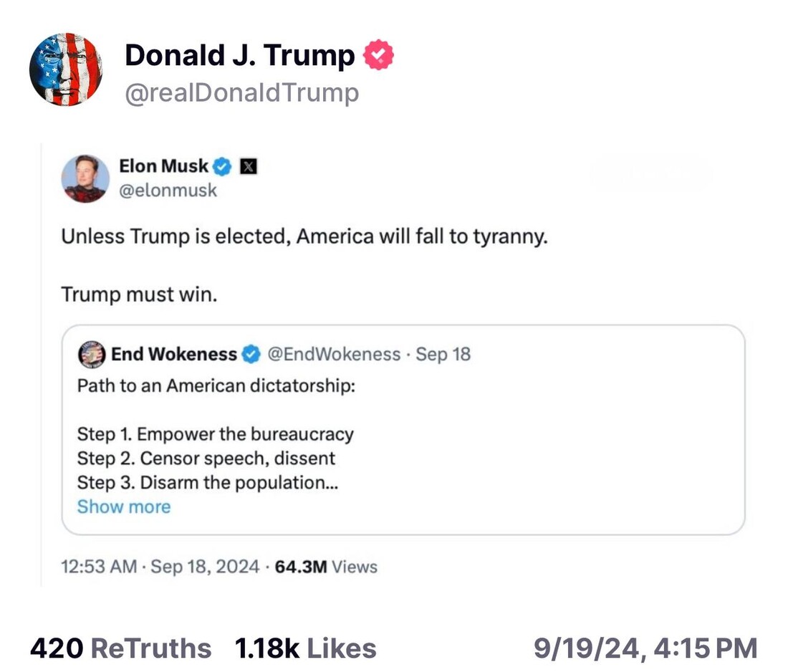
Task: Click the Sep 18 date in quoted post
Action: point(443,354)
